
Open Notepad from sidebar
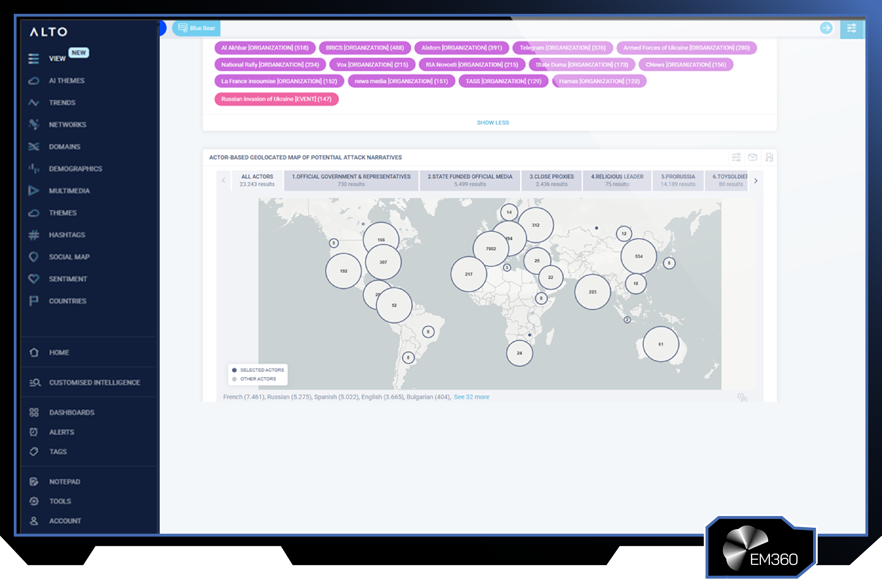[65, 481]
